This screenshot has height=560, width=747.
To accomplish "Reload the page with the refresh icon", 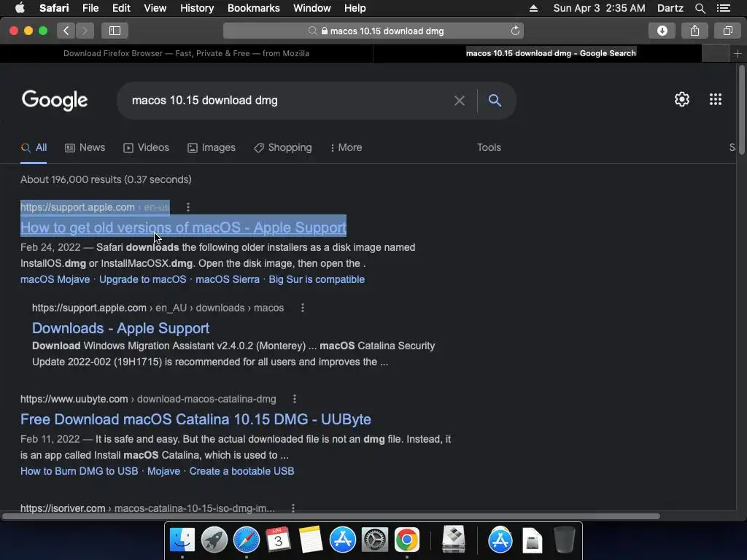I will click(515, 31).
